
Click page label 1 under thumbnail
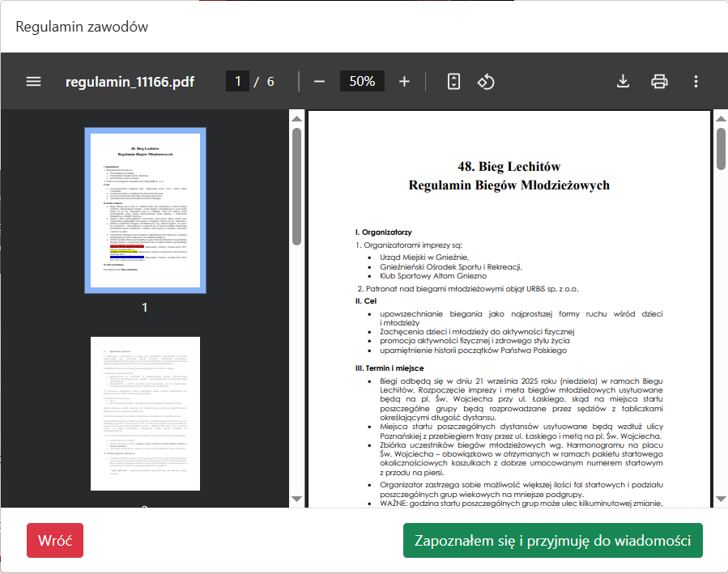[x=145, y=307]
